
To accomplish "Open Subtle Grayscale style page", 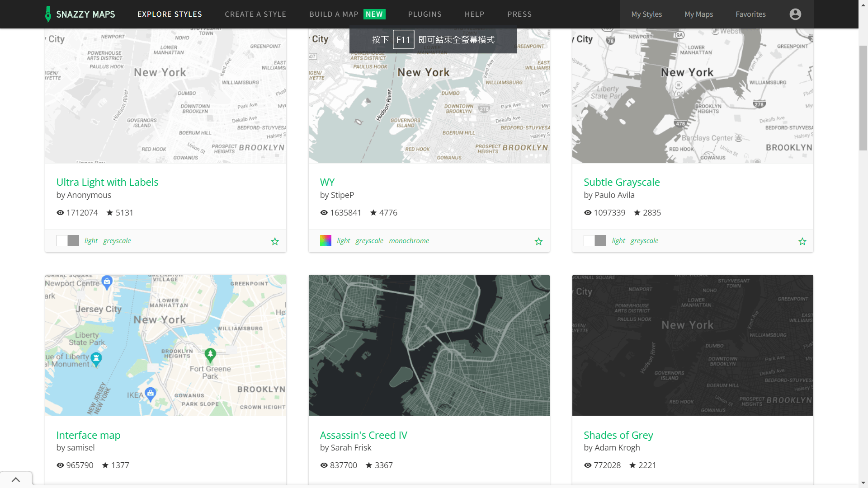I will pyautogui.click(x=622, y=182).
